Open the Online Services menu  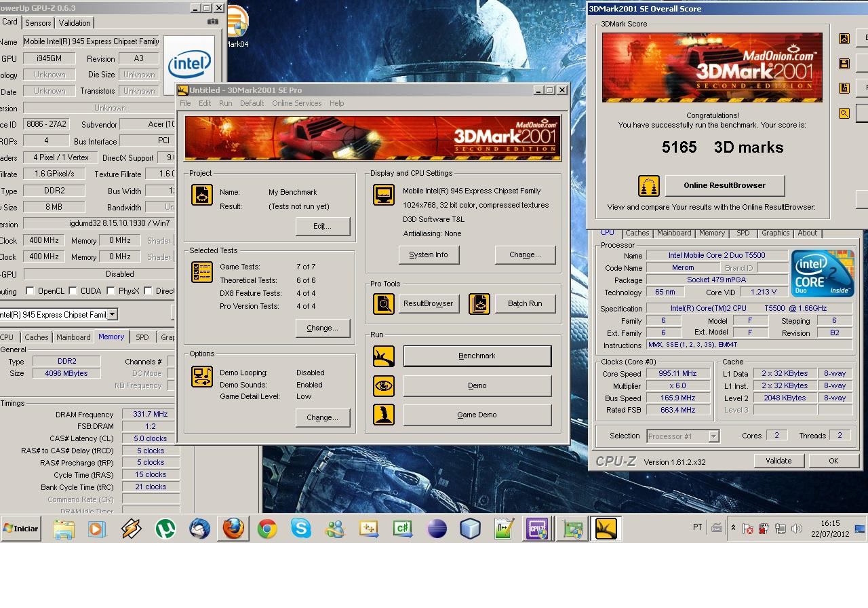(297, 103)
